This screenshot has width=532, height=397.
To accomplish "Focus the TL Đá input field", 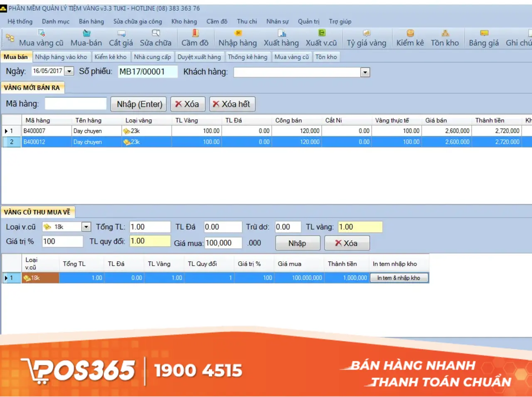I will tap(222, 227).
